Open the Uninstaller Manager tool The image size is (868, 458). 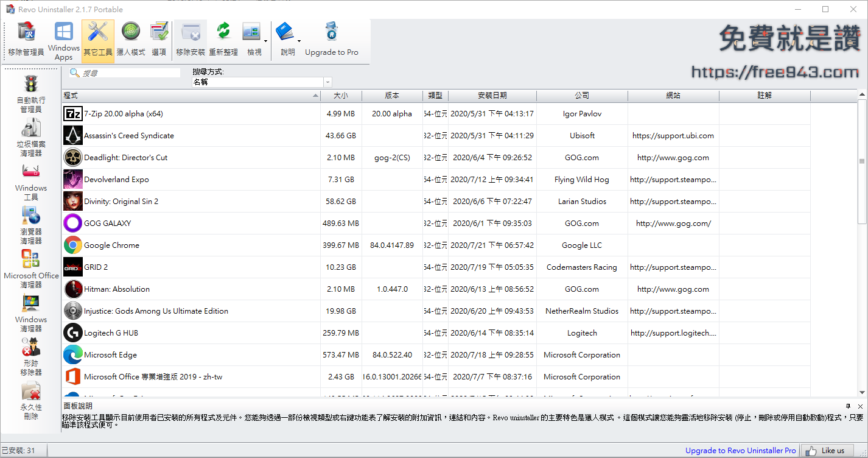(x=26, y=38)
